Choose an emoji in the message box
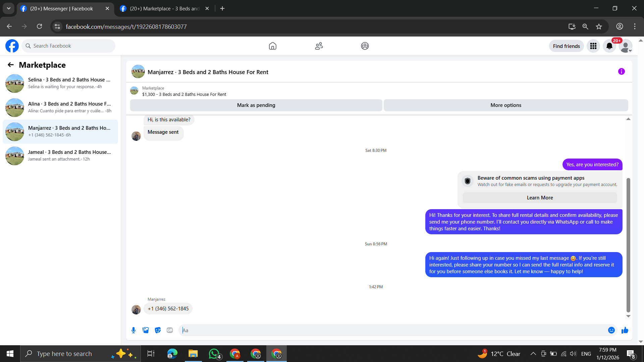This screenshot has height=362, width=644. click(x=611, y=330)
